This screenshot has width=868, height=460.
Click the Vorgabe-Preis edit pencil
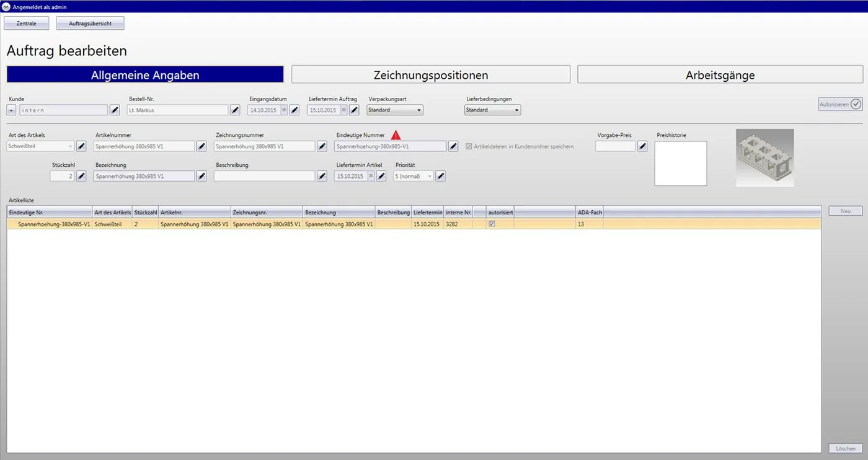[x=642, y=146]
